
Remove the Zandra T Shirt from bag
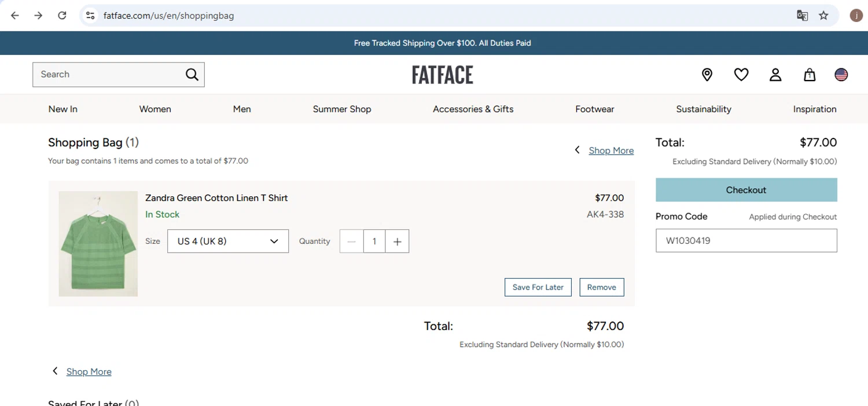tap(602, 287)
